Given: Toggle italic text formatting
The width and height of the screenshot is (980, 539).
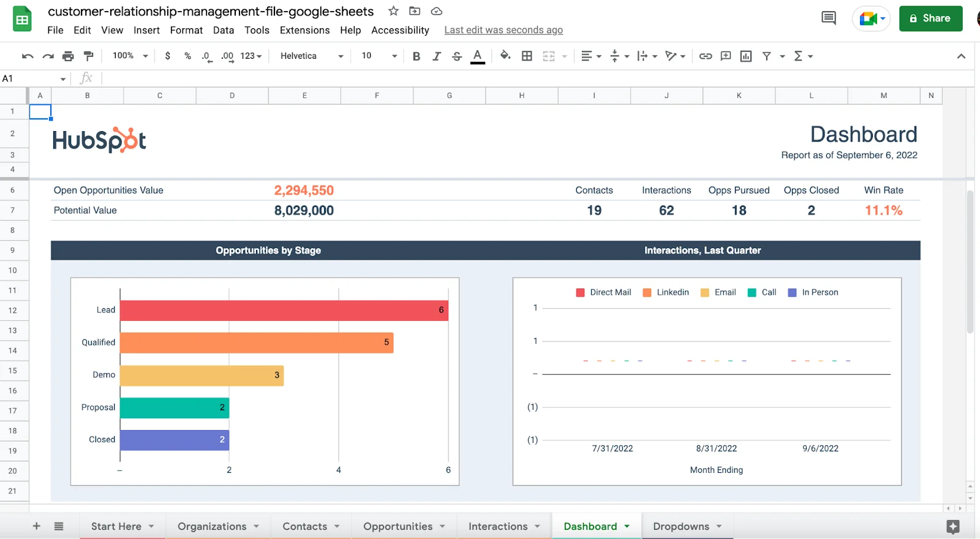Looking at the screenshot, I should click(437, 56).
